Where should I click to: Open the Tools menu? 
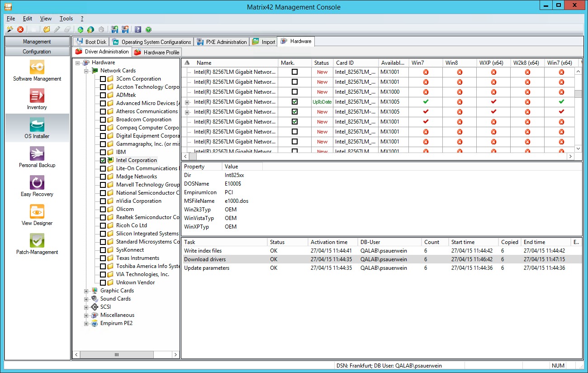point(66,19)
